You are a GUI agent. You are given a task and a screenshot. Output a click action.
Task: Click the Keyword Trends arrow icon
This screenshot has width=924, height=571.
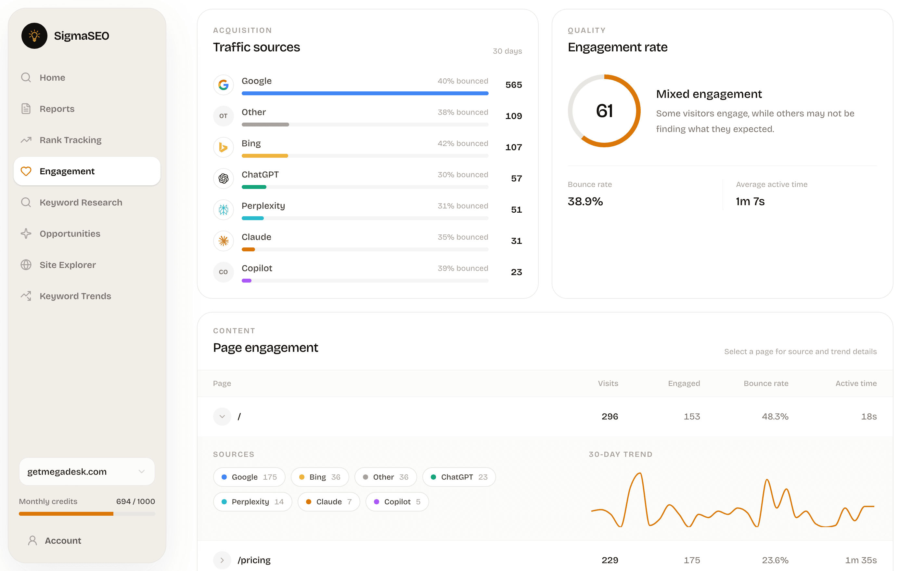point(26,296)
